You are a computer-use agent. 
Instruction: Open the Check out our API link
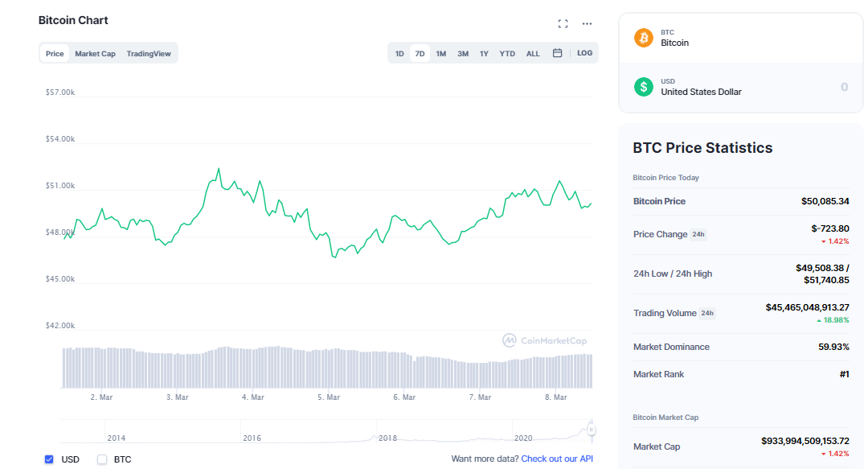pos(557,459)
